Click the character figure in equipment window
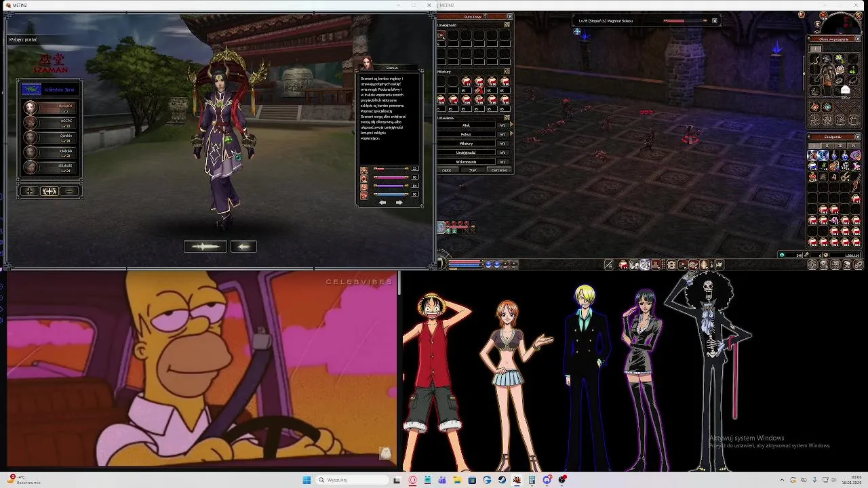The image size is (868, 488). coord(827,78)
